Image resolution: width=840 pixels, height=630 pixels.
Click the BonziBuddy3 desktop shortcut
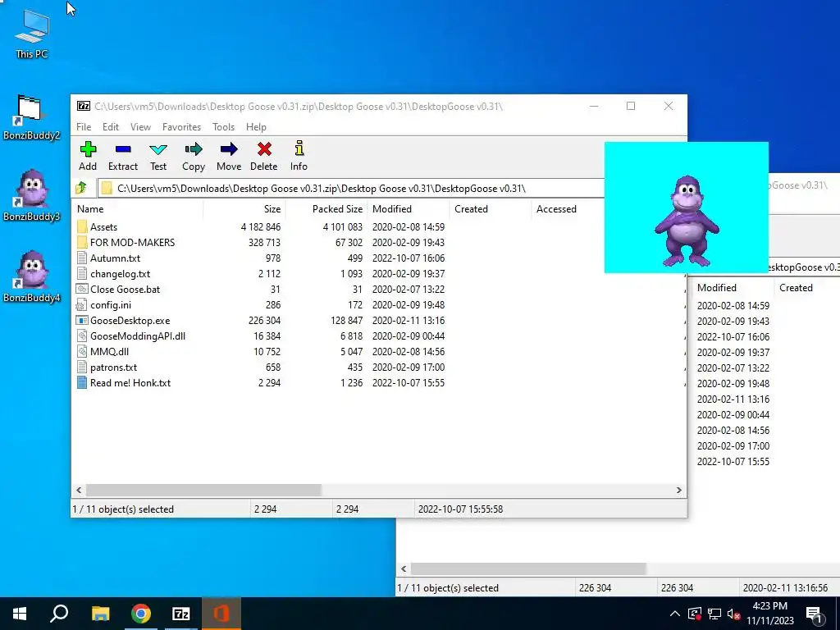(32, 195)
